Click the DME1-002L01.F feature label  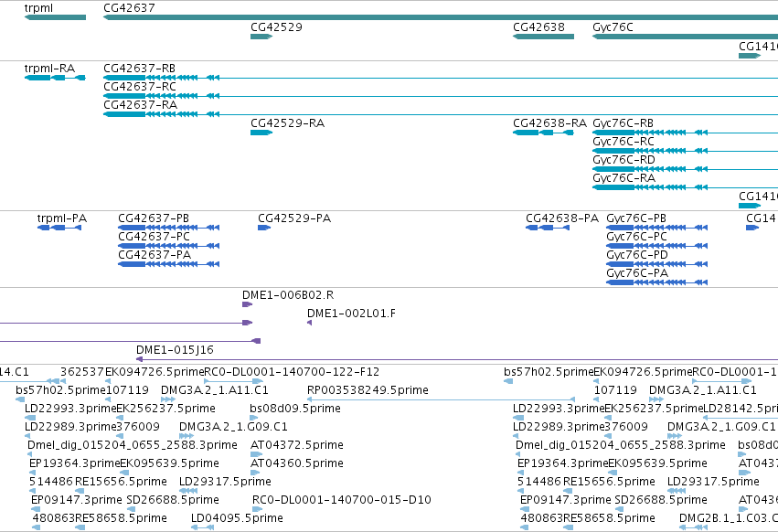coord(351,314)
